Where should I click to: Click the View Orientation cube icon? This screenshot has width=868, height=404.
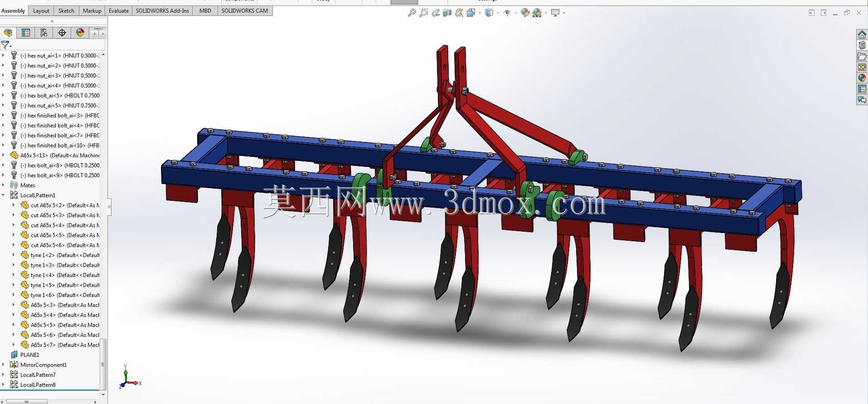pos(470,13)
